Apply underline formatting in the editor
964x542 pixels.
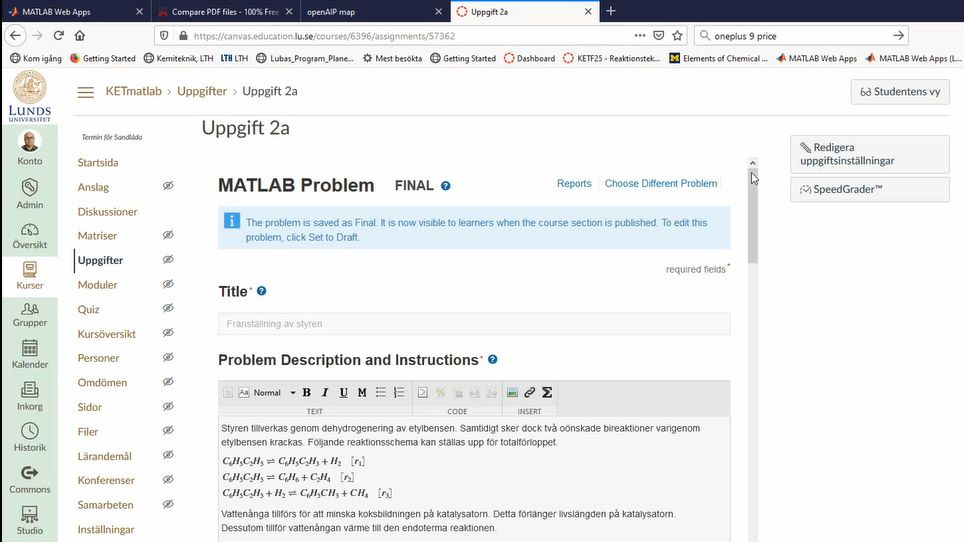[x=343, y=393]
